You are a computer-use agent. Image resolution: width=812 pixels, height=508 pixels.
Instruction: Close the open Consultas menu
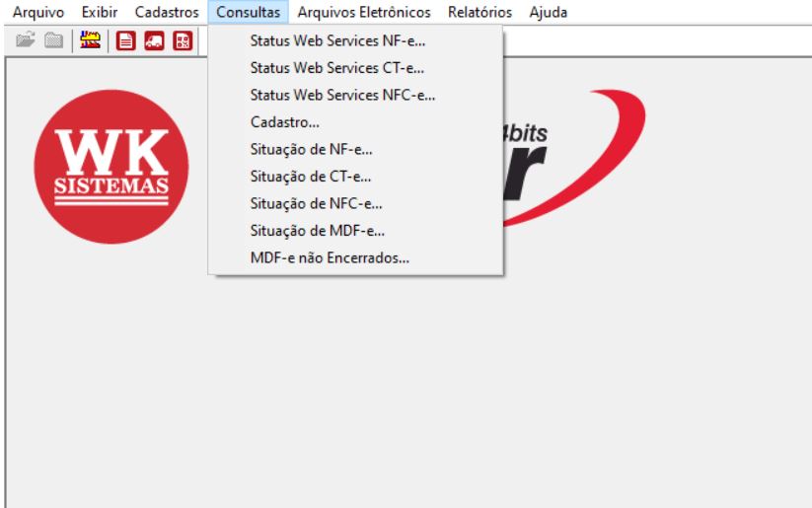point(248,12)
